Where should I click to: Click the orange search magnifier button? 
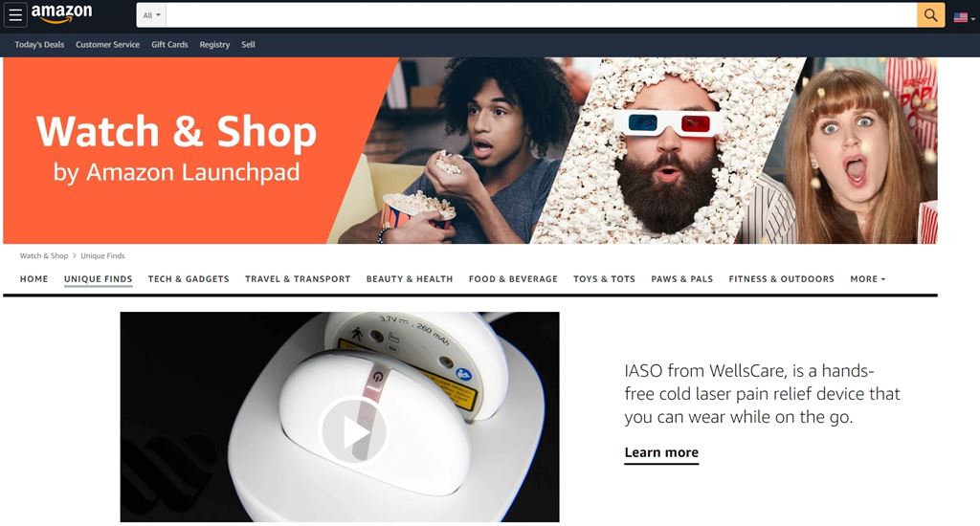930,15
